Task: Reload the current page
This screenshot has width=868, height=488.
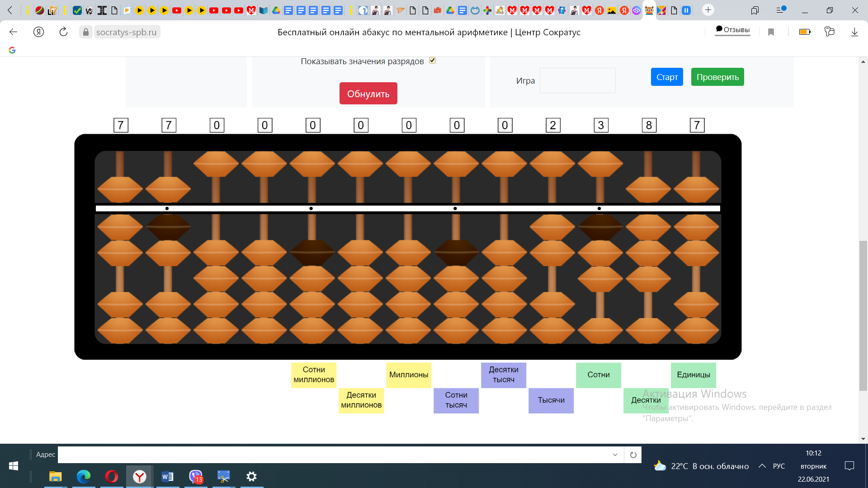Action: [63, 32]
